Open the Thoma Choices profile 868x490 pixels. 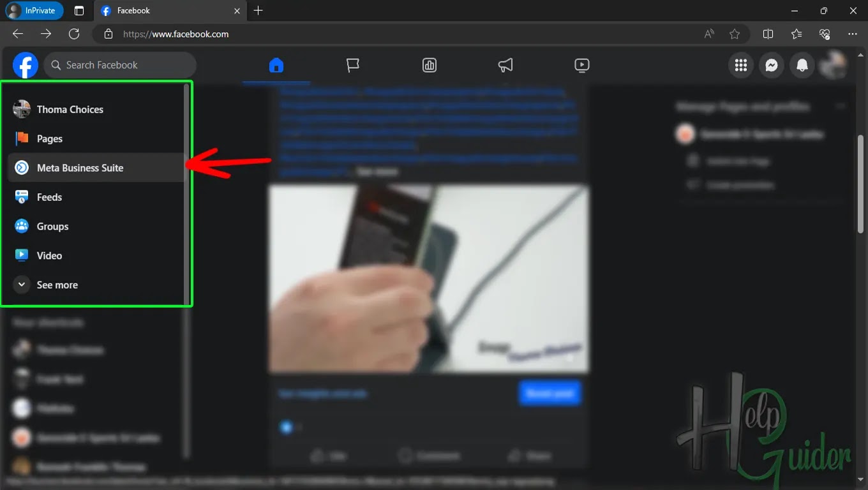pyautogui.click(x=96, y=110)
